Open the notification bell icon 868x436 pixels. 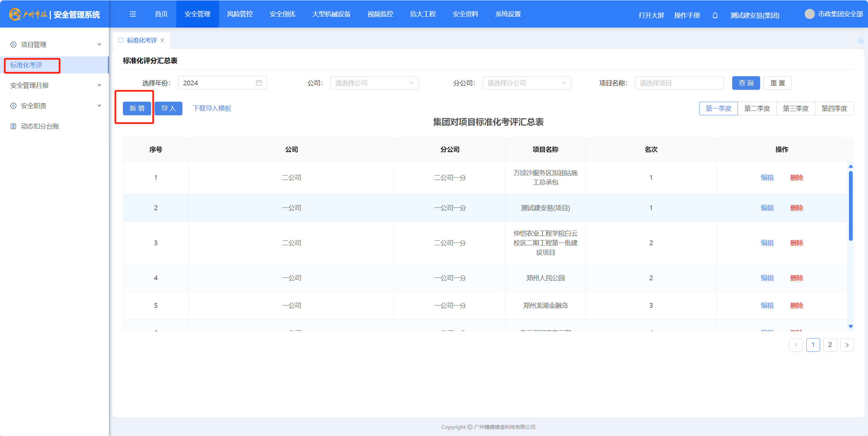pyautogui.click(x=715, y=15)
